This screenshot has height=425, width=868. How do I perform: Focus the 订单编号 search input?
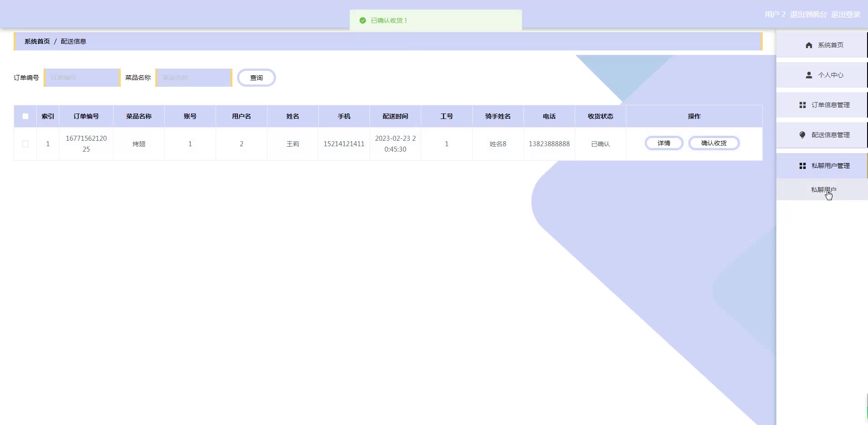pyautogui.click(x=82, y=78)
